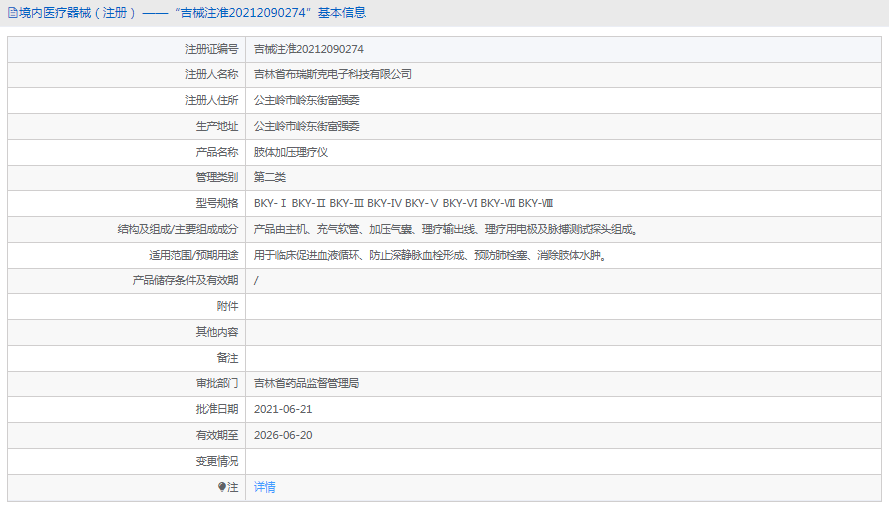Click the 管理类别 row label
Viewport: 889px width, 507px height.
pos(217,178)
